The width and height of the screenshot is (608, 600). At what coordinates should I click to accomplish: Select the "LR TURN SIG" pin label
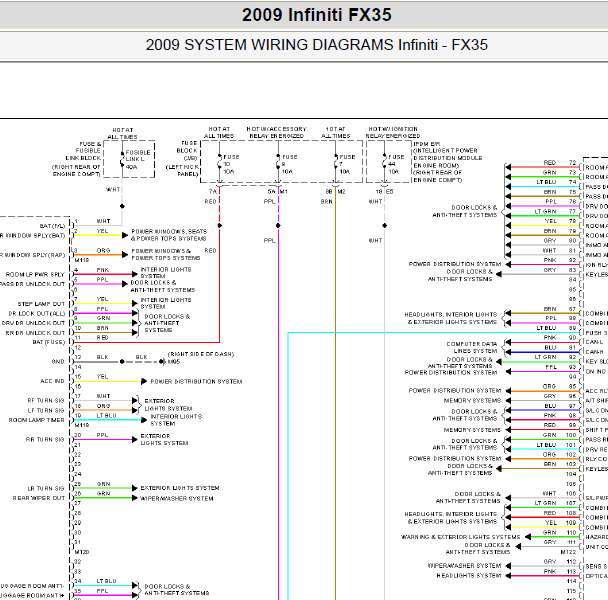coord(46,488)
